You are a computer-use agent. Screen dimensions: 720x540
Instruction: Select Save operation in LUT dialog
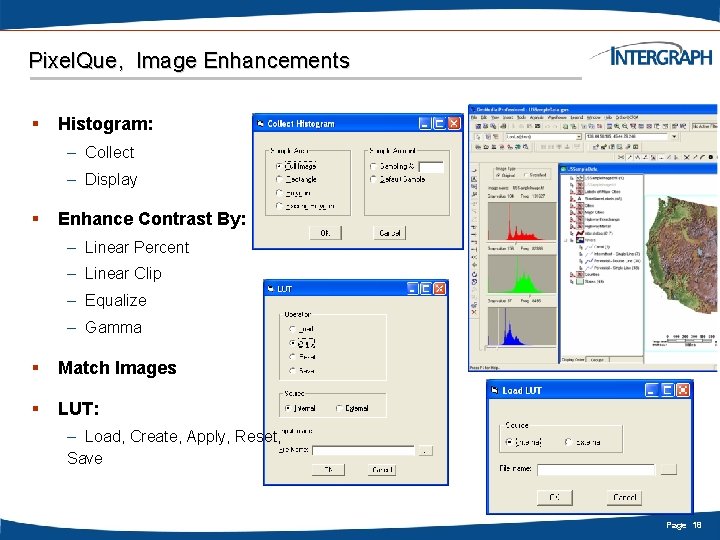(292, 370)
